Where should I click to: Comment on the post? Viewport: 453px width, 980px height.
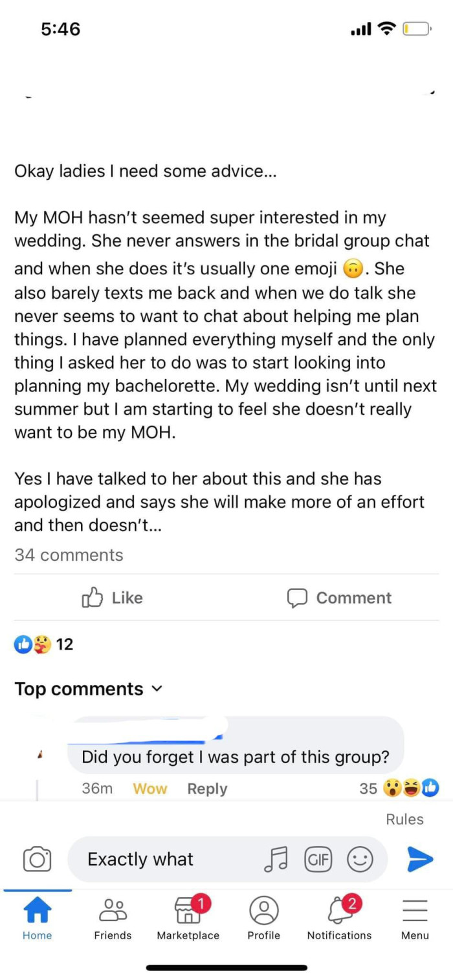[x=338, y=598]
